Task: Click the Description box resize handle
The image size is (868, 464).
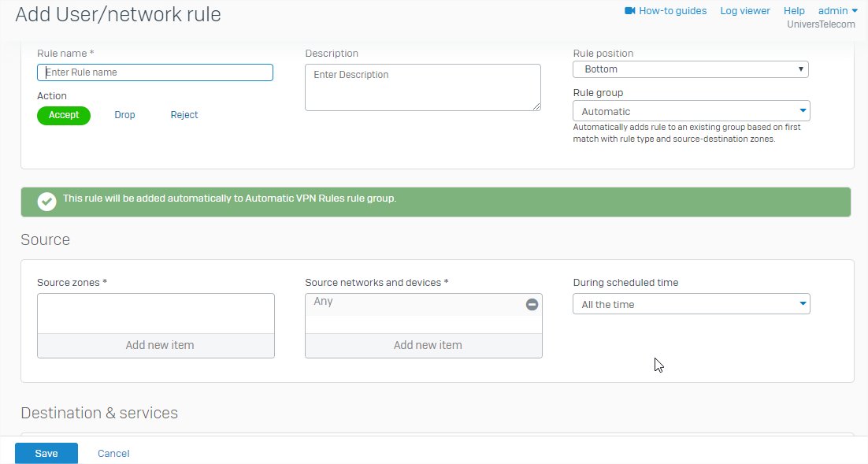Action: click(536, 106)
